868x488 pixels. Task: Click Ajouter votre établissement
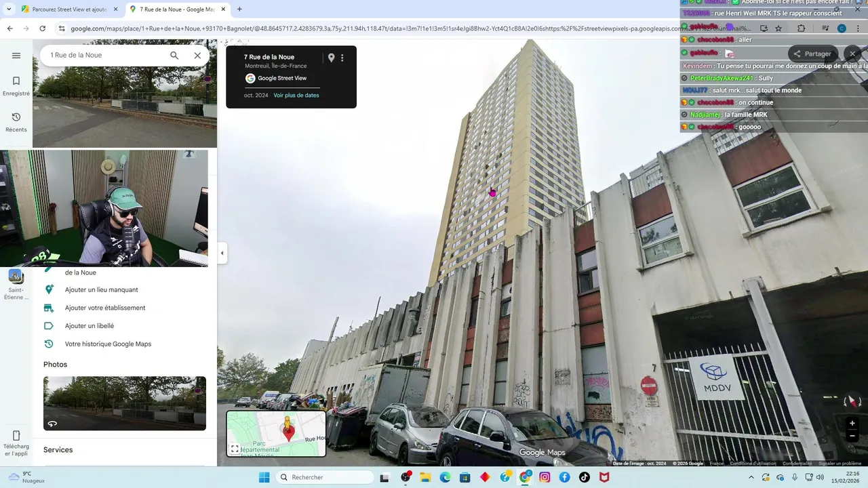point(105,308)
